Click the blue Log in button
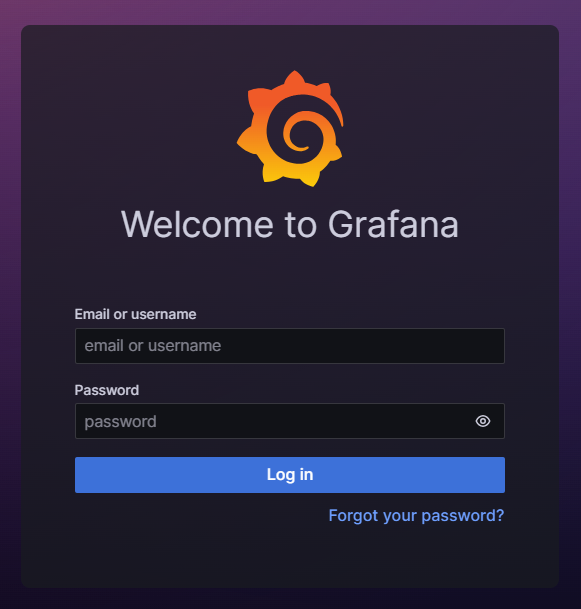The width and height of the screenshot is (581, 609). click(290, 475)
